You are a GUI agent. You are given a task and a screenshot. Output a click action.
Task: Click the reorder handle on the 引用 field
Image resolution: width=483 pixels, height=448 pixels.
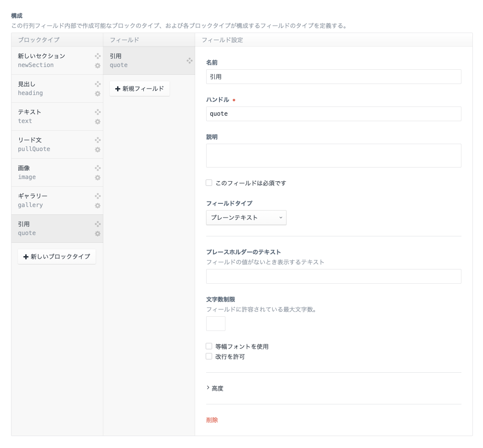click(190, 60)
